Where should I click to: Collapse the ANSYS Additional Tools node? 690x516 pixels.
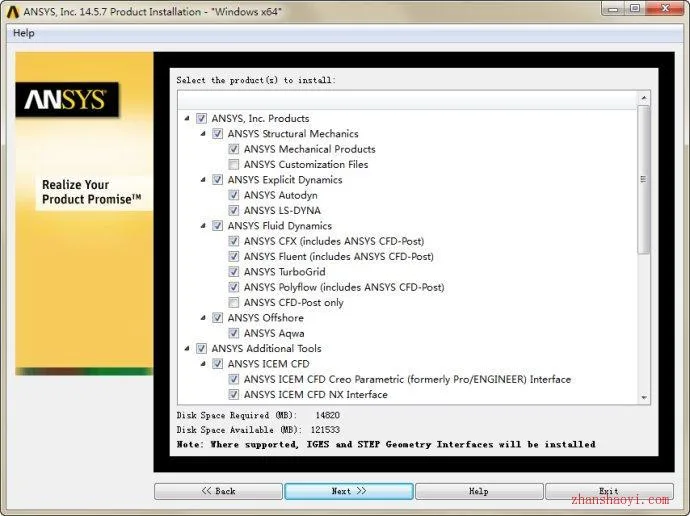click(x=187, y=348)
